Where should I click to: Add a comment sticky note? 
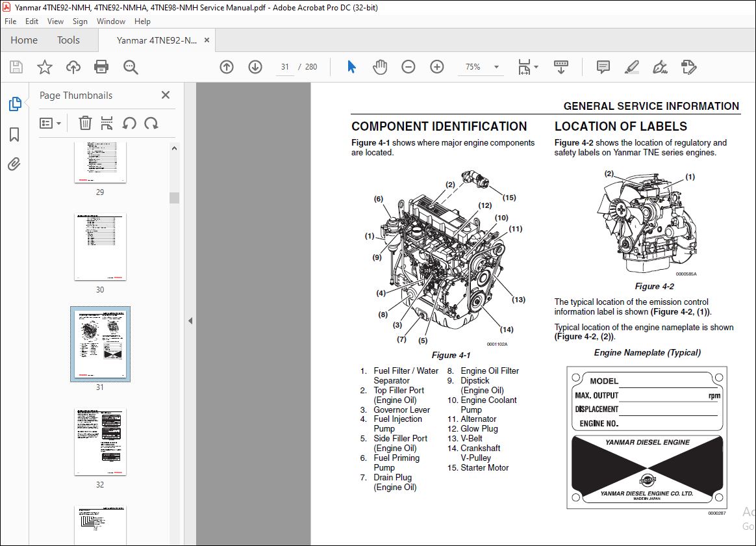coord(603,67)
